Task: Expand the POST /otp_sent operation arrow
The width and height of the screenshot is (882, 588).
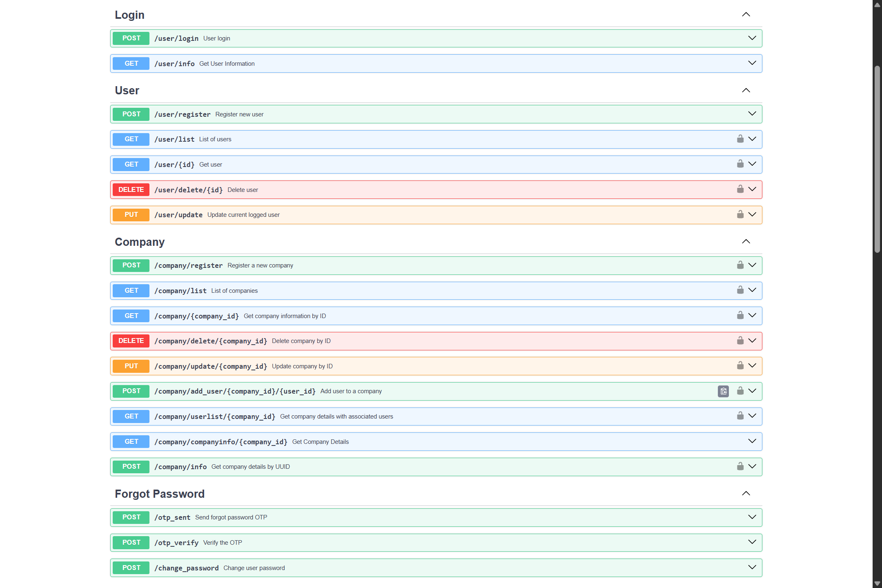Action: tap(752, 517)
